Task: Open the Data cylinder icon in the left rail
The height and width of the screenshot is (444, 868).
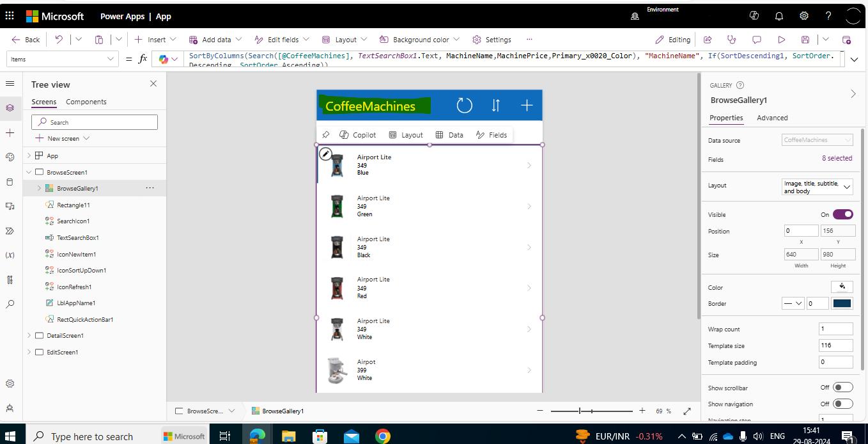Action: 10,182
